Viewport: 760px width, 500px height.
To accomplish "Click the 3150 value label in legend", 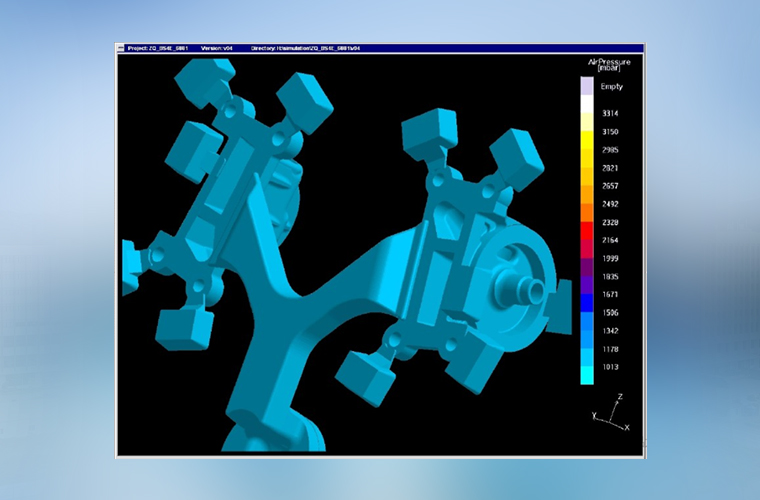I will 610,132.
